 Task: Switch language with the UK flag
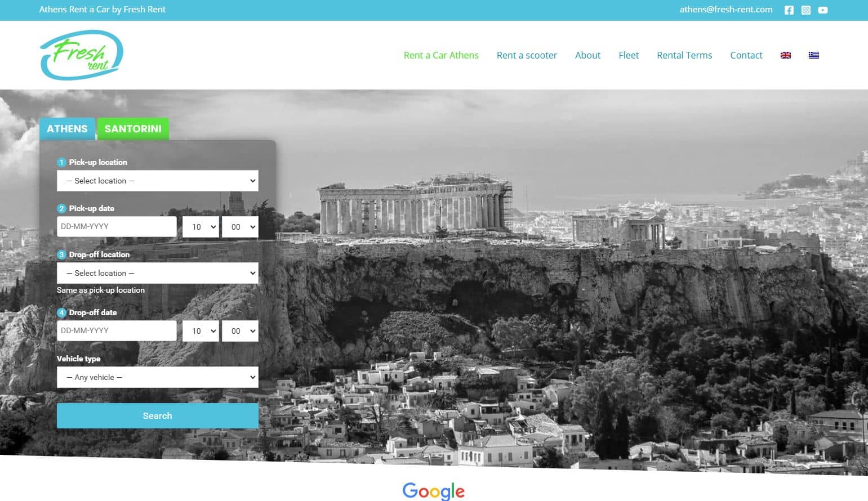785,55
